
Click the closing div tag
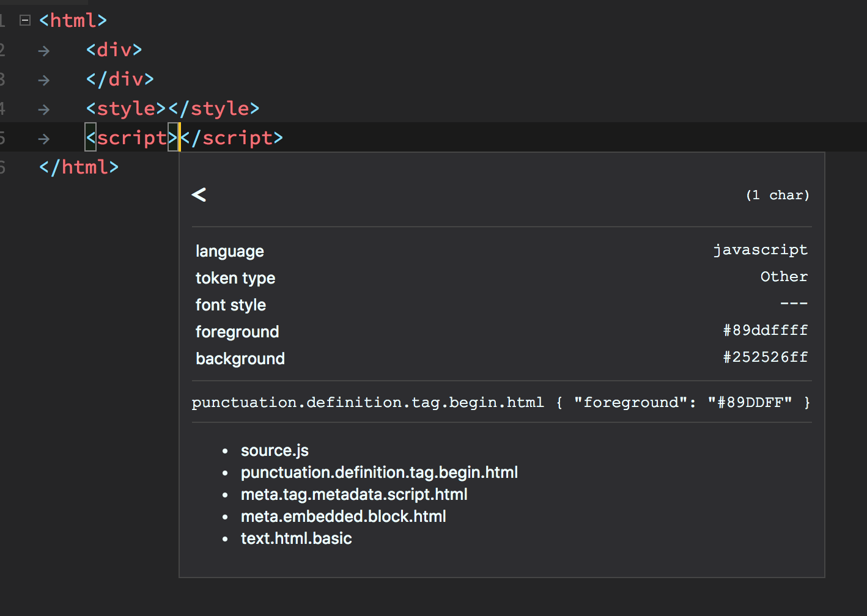click(120, 79)
